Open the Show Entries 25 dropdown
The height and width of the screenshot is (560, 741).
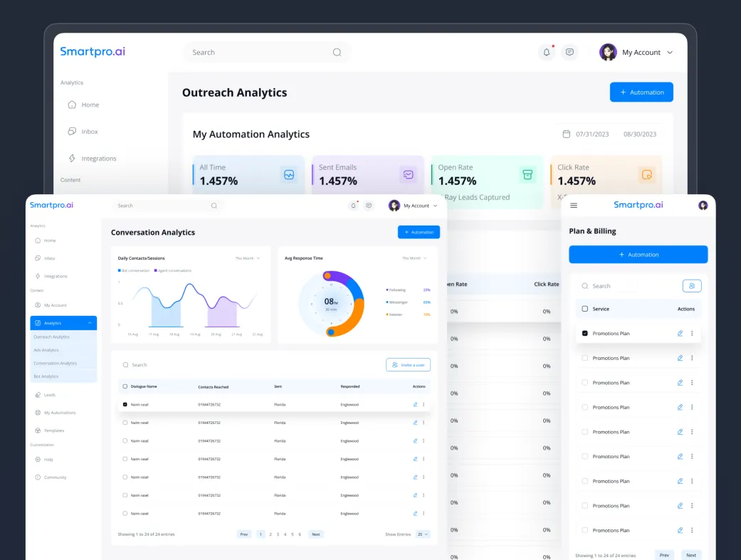click(423, 534)
